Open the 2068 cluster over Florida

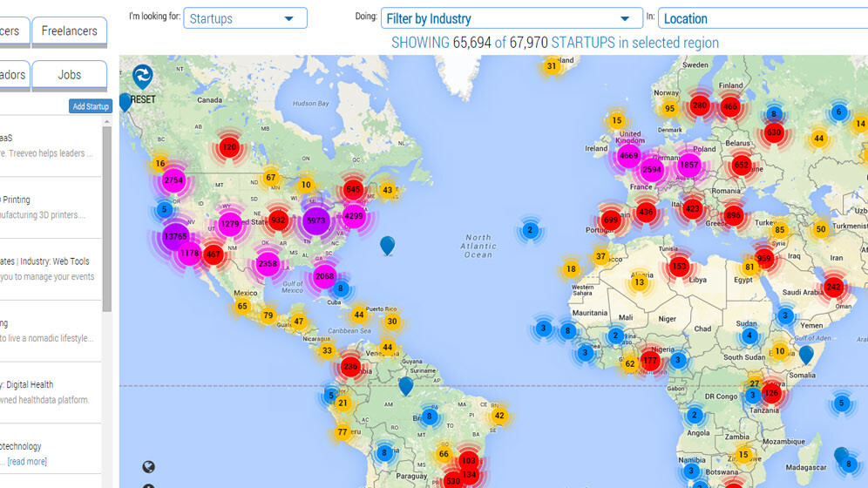tap(324, 276)
